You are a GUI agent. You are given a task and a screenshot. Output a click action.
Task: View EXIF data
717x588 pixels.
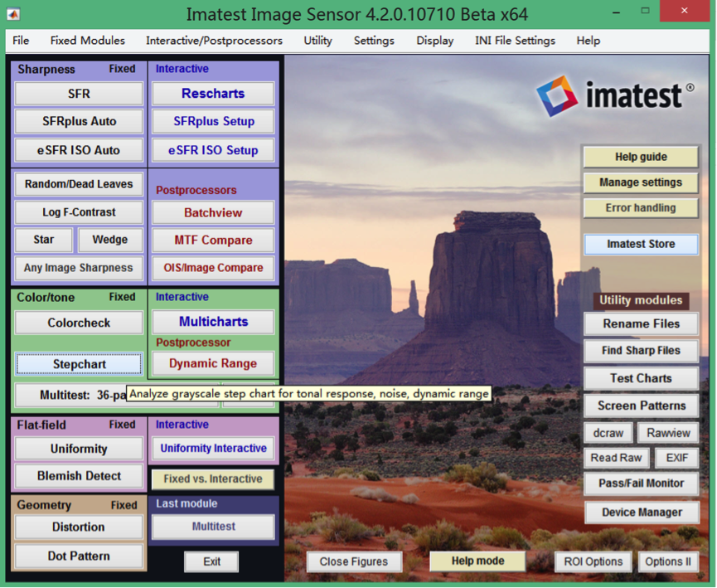676,458
